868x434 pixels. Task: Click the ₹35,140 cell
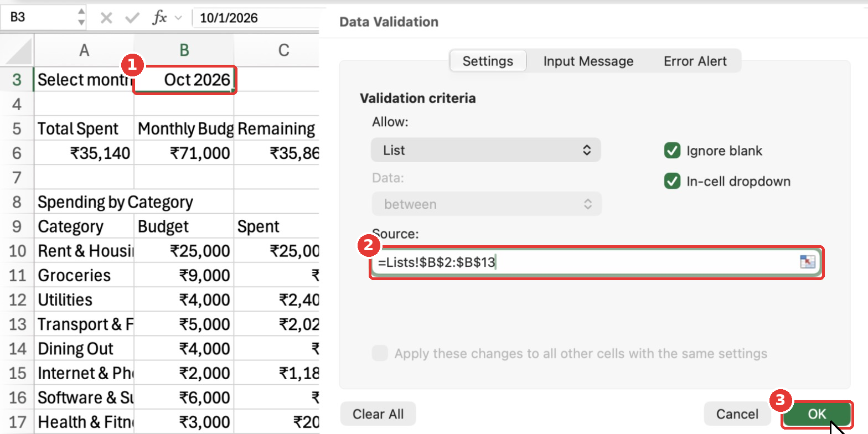[x=84, y=153]
